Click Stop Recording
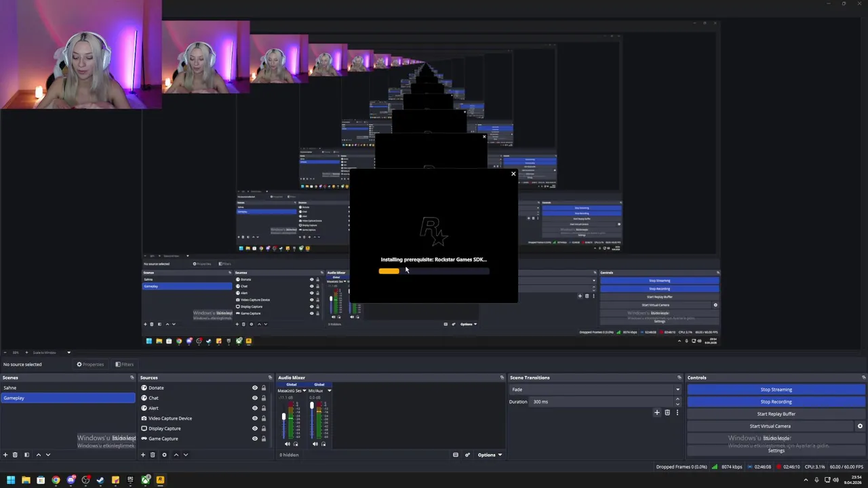The height and width of the screenshot is (488, 868). coord(776,402)
